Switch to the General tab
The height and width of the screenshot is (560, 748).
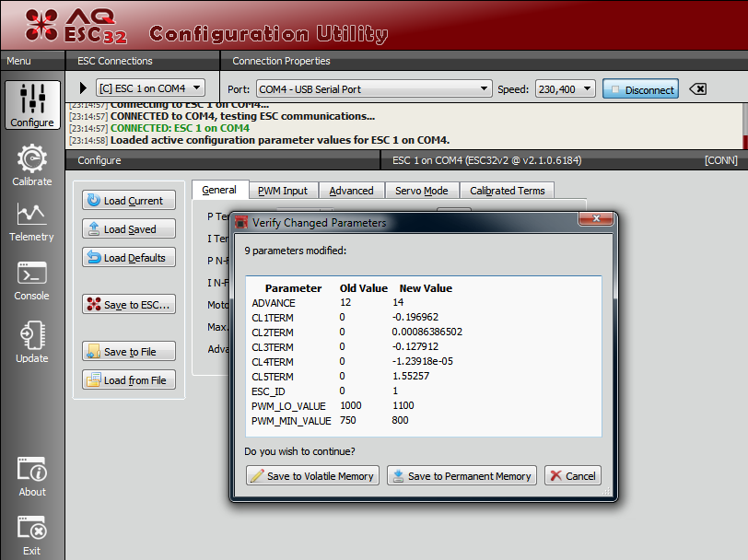[219, 190]
